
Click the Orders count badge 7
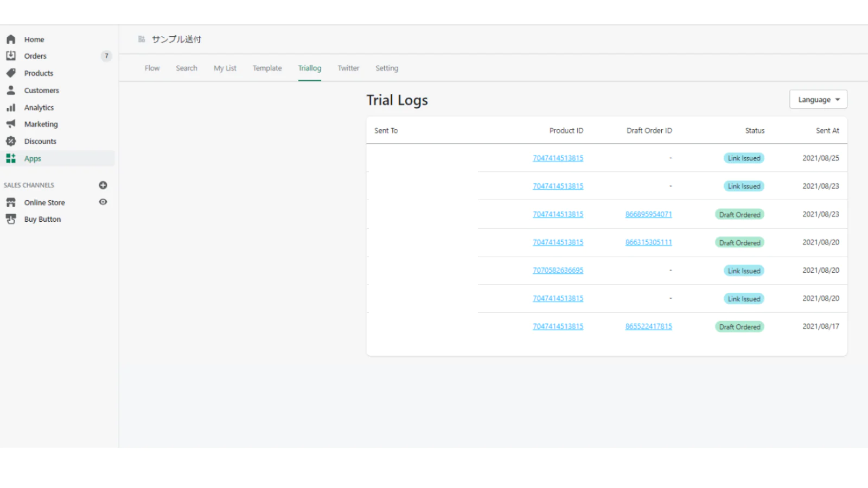click(x=106, y=56)
